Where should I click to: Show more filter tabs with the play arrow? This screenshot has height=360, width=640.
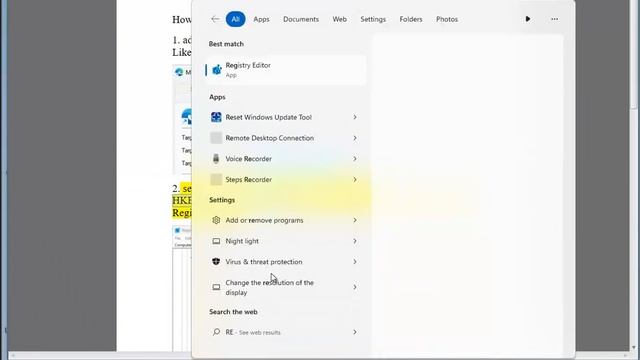(x=528, y=19)
